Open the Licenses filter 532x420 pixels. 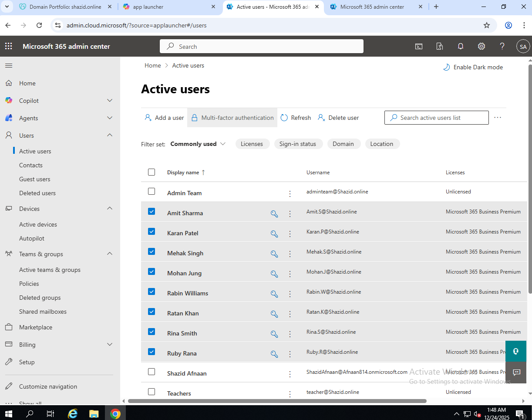coord(252,144)
